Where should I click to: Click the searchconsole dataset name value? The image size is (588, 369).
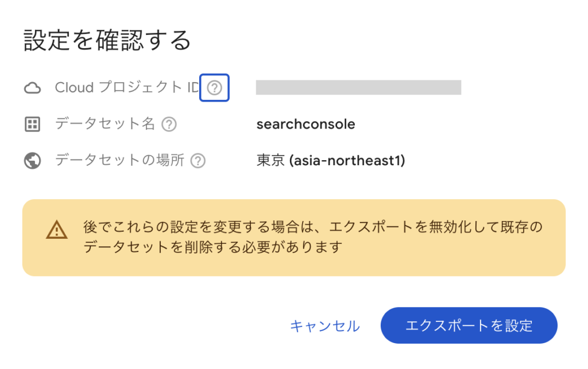pyautogui.click(x=305, y=124)
